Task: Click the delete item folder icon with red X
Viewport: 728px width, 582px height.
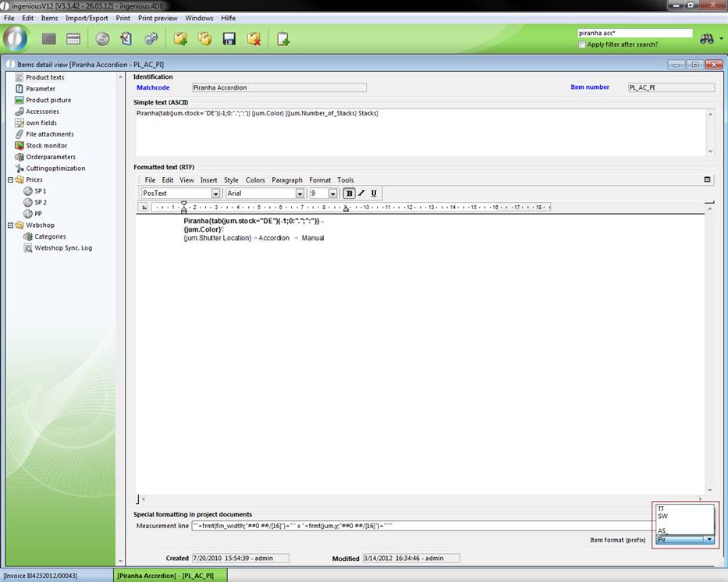Action: point(254,38)
